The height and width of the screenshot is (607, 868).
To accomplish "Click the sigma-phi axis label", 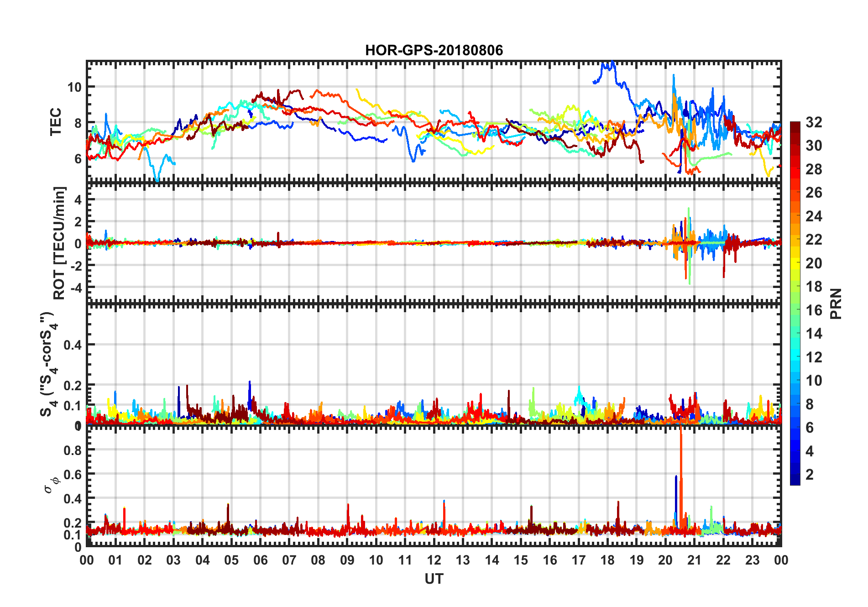I will pyautogui.click(x=51, y=485).
